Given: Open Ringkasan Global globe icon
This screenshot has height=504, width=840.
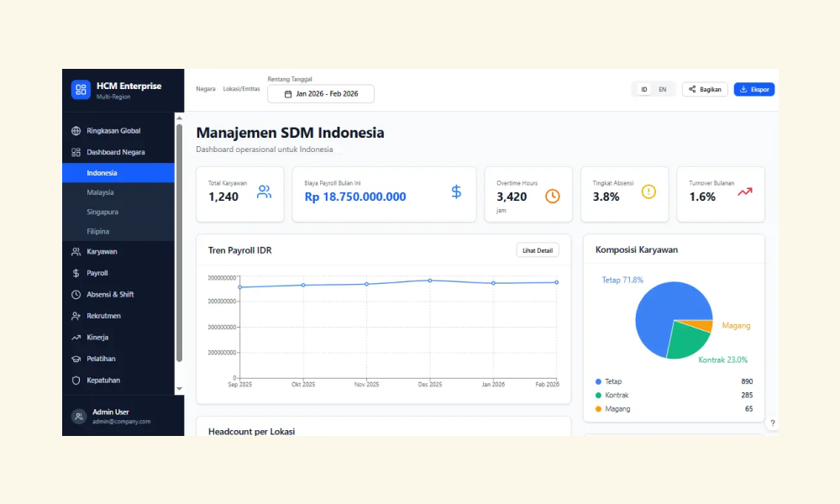Looking at the screenshot, I should click(x=76, y=131).
